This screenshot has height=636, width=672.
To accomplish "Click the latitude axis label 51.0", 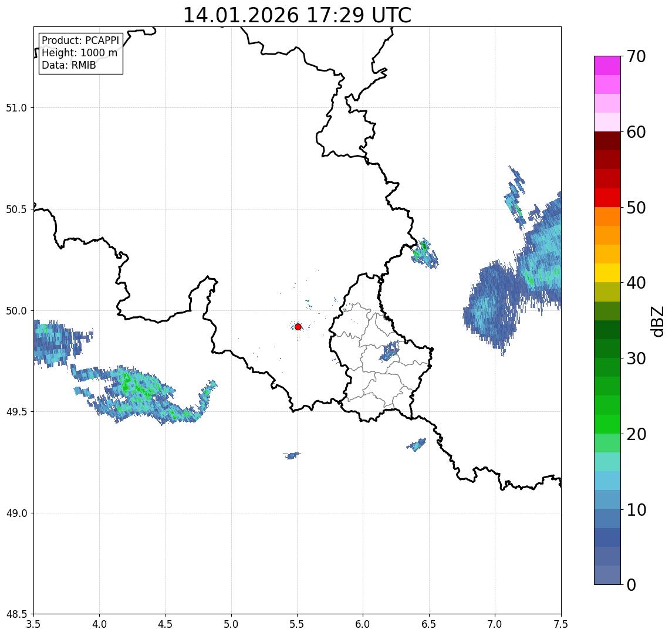I will point(16,108).
